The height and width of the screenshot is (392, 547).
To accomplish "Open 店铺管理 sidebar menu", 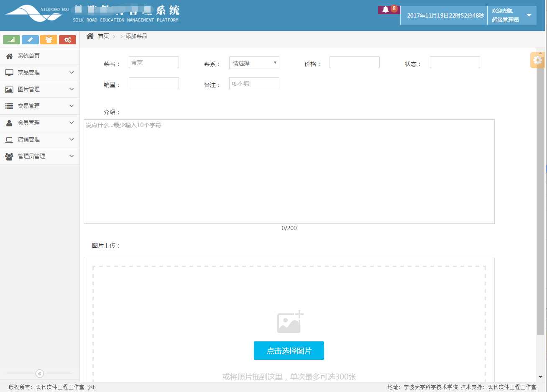I will [x=39, y=139].
